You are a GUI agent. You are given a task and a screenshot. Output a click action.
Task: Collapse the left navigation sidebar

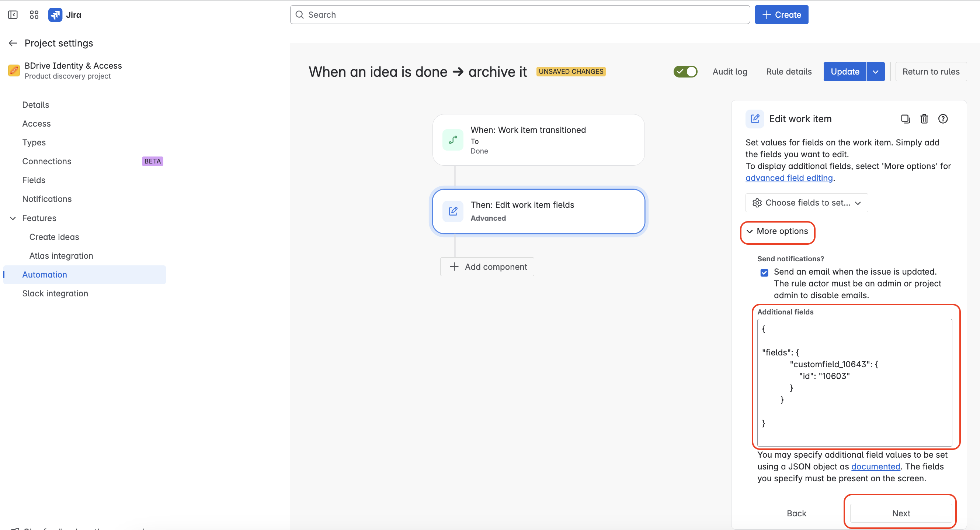click(x=13, y=14)
